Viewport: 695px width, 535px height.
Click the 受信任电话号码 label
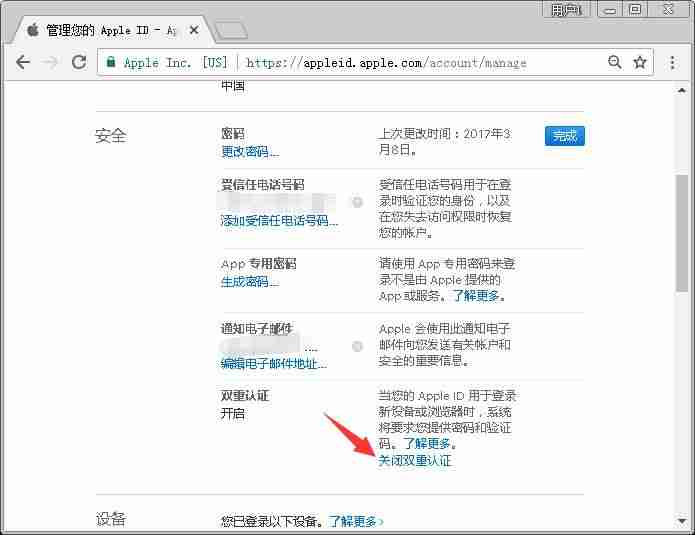point(262,184)
